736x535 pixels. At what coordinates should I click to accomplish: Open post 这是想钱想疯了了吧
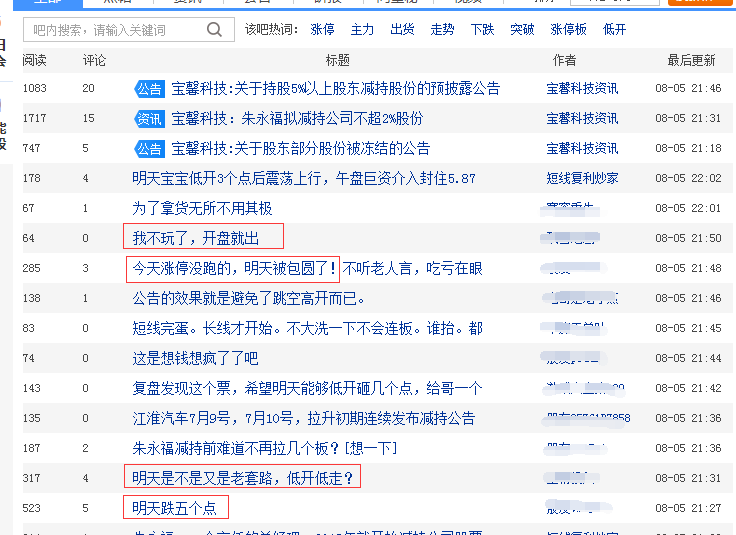pyautogui.click(x=195, y=359)
